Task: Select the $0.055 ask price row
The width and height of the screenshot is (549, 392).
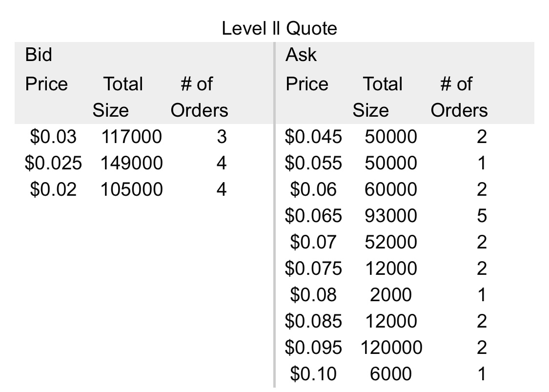Action: 313,163
